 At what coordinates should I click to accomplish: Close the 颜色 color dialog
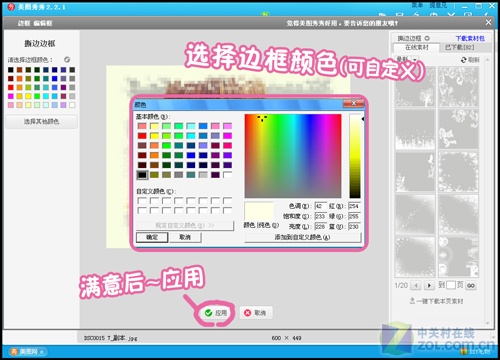coord(354,104)
